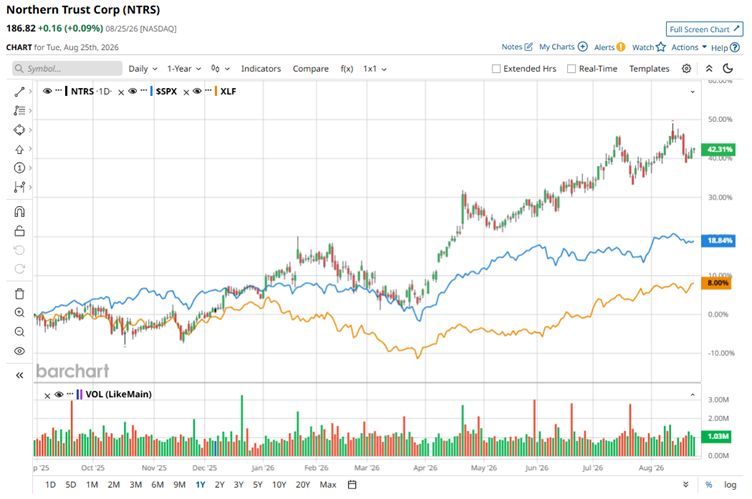Select the measurement tool
This screenshot has height=499, width=752.
click(19, 187)
